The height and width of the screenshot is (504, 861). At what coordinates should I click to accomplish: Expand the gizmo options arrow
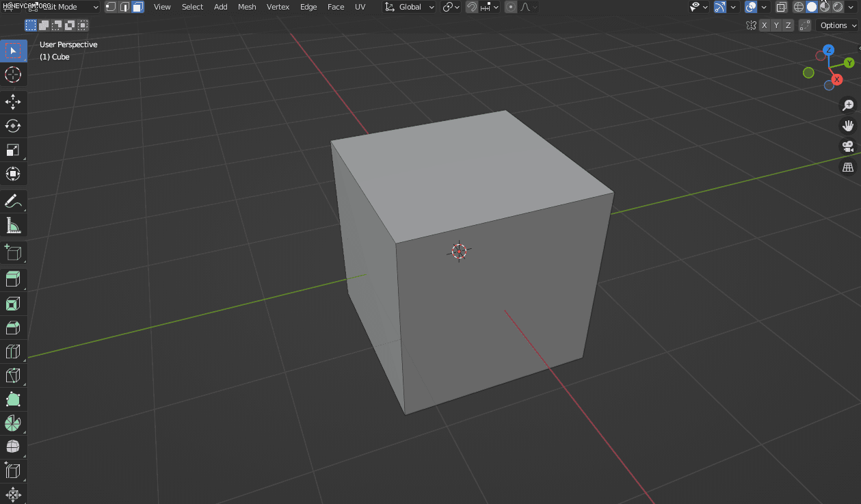(733, 7)
